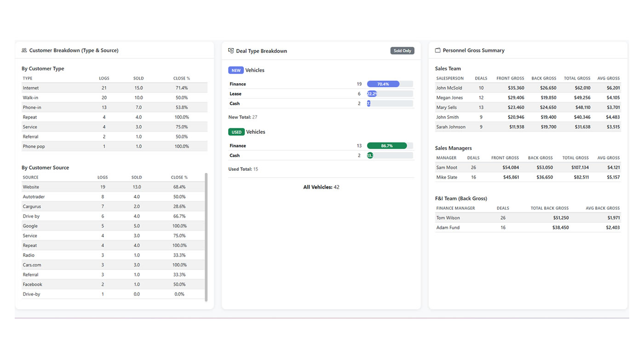Select the NEW vehicles badge
The height and width of the screenshot is (345, 644).
(236, 70)
